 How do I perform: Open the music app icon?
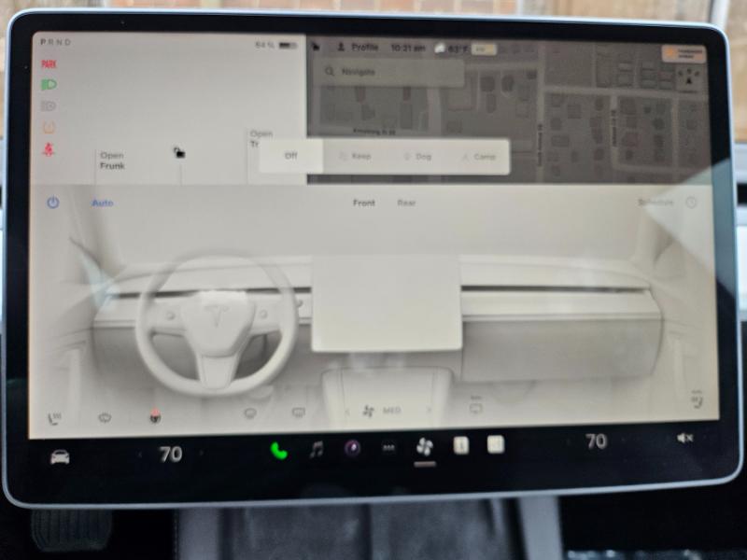point(316,450)
